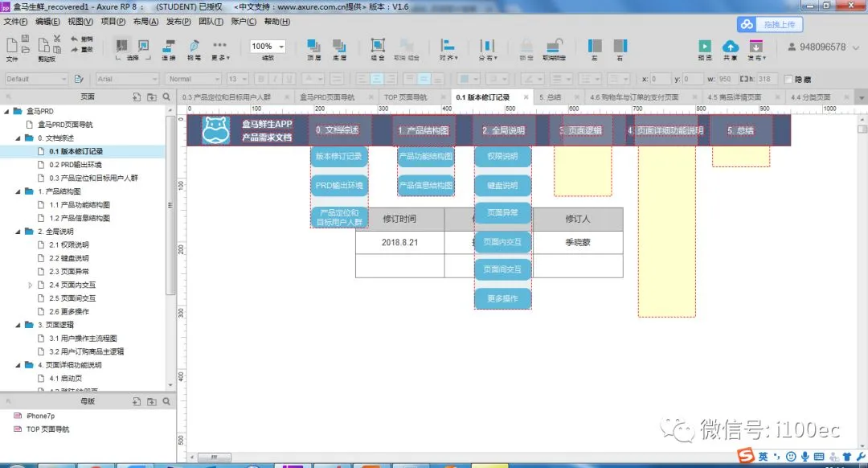Click the search icon in masters panel
868x468 pixels.
[166, 401]
